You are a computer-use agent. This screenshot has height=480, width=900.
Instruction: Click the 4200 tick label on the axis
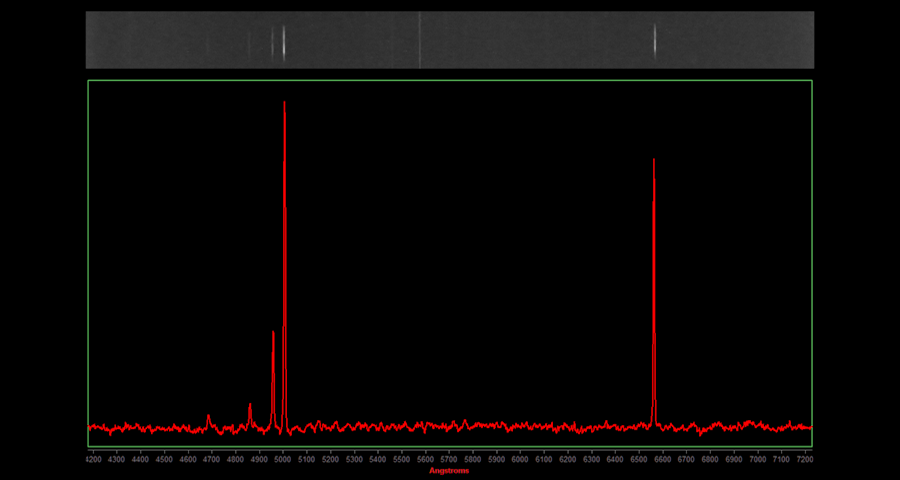(x=93, y=459)
